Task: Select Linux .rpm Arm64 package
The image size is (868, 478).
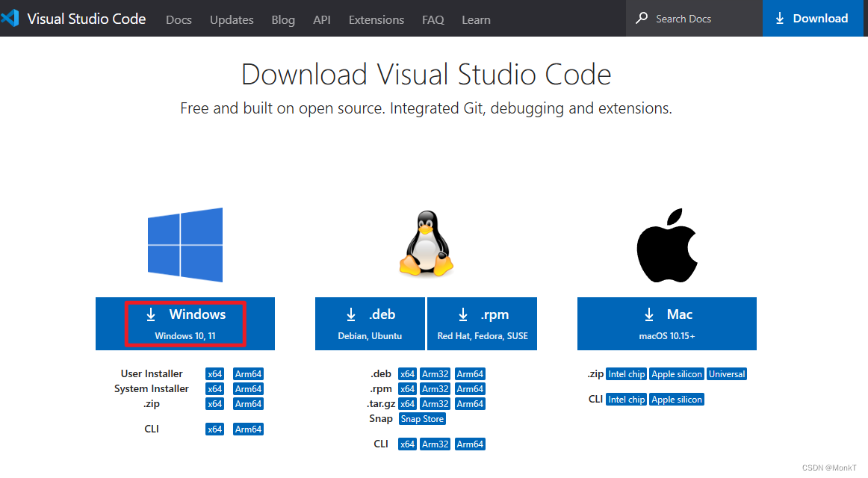Action: (470, 389)
